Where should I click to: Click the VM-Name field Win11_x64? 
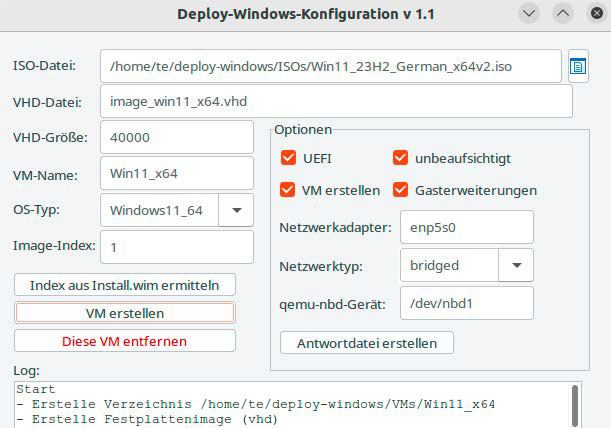177,173
